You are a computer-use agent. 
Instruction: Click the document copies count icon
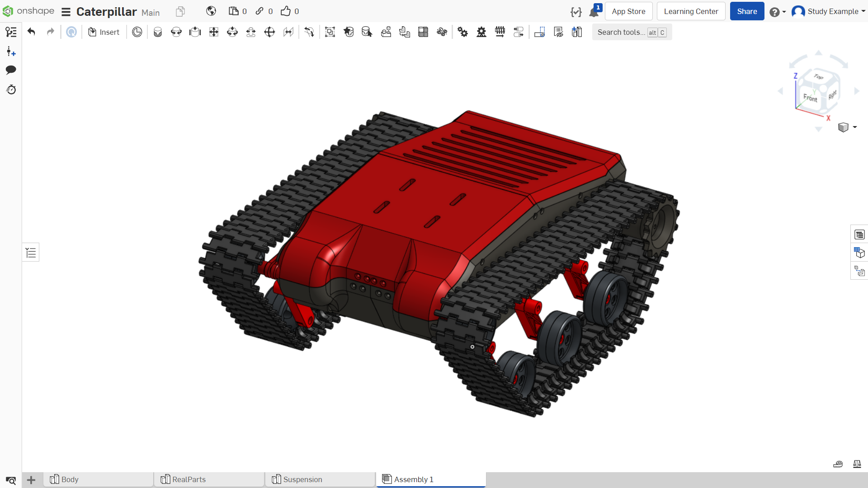point(233,11)
